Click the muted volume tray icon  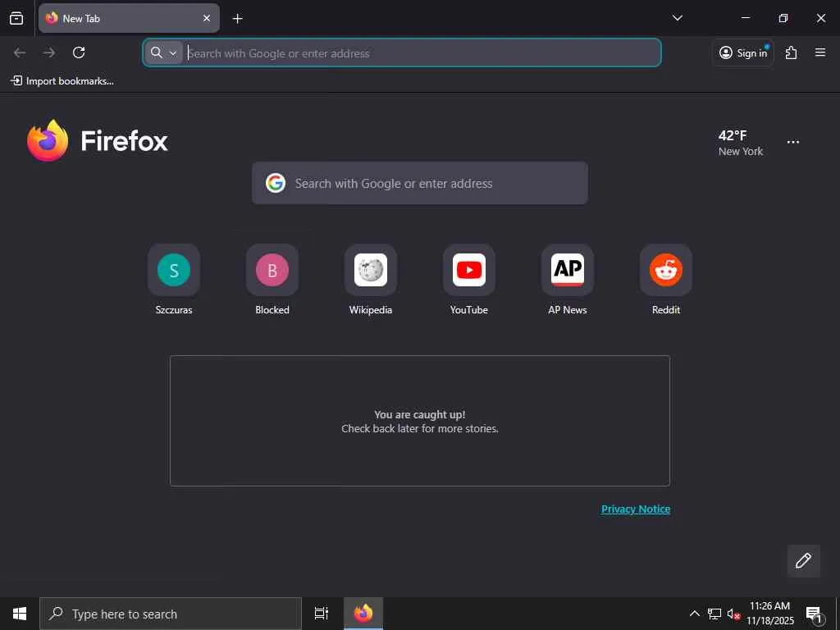[733, 614]
